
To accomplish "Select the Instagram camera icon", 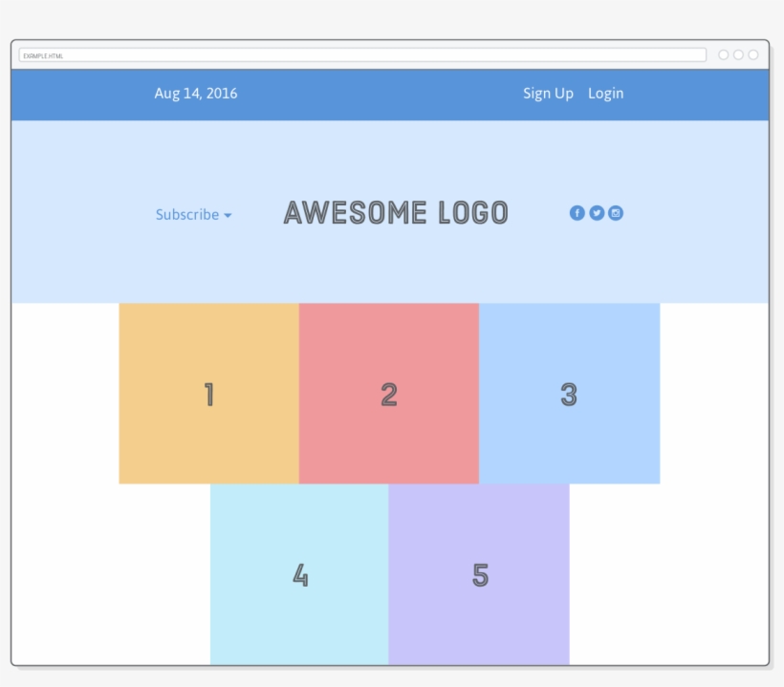I will tap(615, 213).
